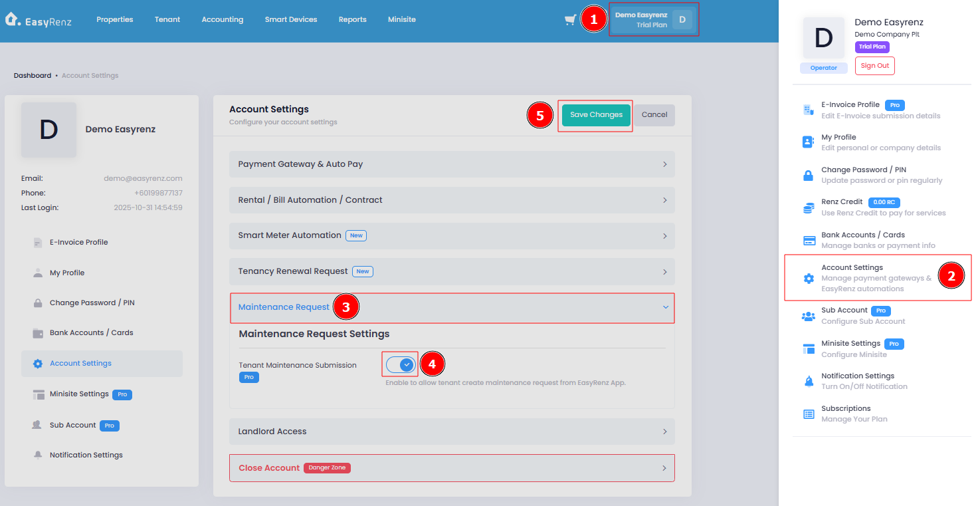Click the Dashboard breadcrumb link
Image resolution: width=980 pixels, height=506 pixels.
click(x=33, y=76)
